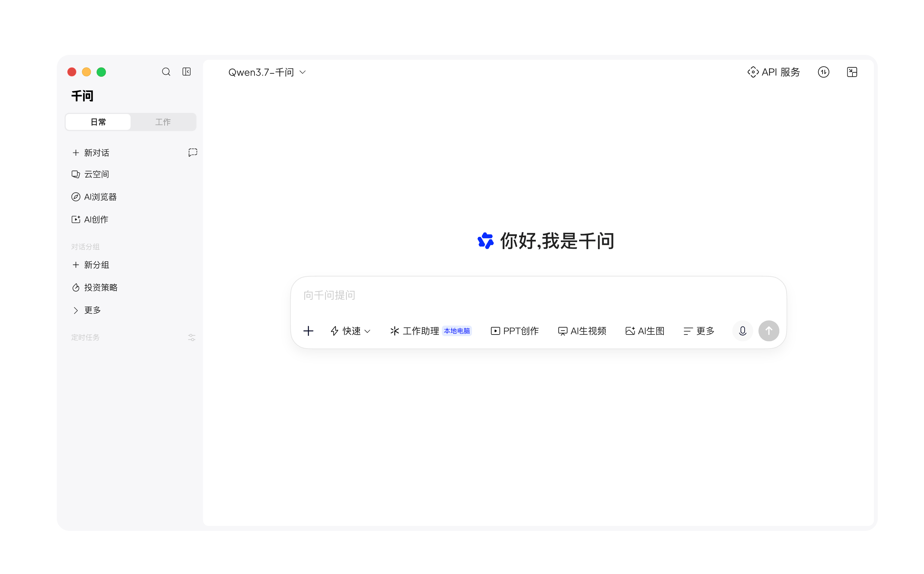Viewport: 924px width, 574px height.
Task: Create a 新分组
Action: (x=91, y=265)
